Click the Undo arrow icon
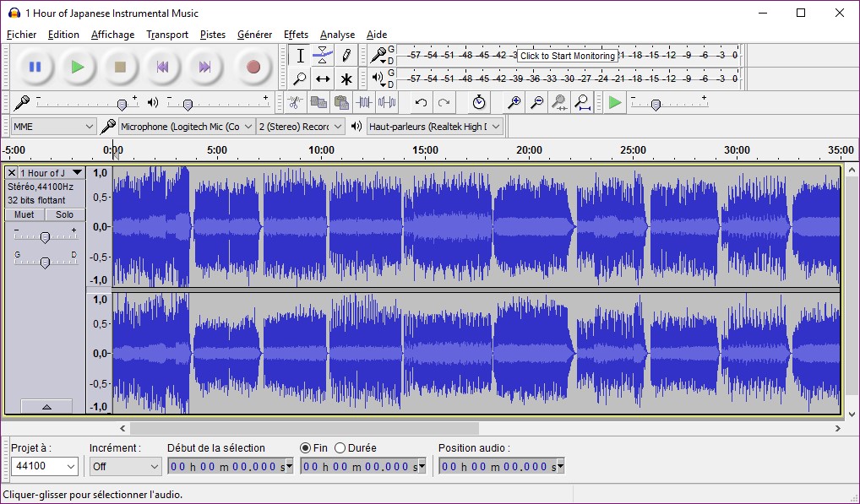This screenshot has width=860, height=504. [421, 103]
